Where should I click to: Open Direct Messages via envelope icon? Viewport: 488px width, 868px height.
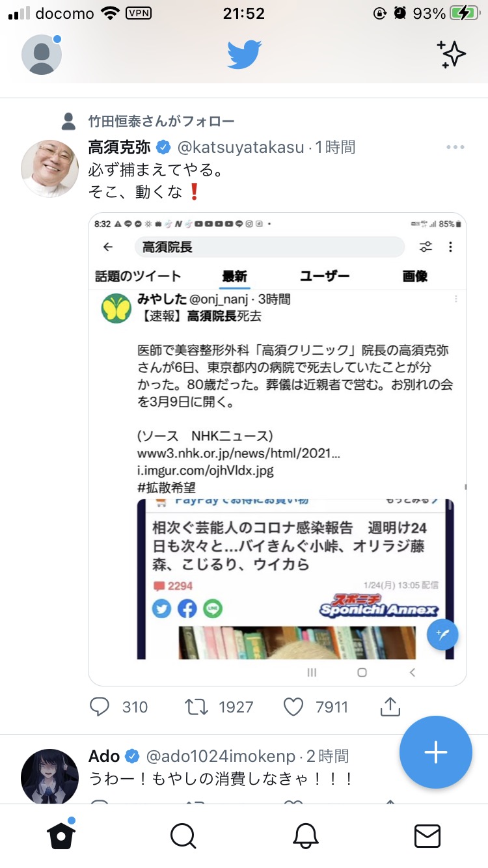click(x=427, y=836)
